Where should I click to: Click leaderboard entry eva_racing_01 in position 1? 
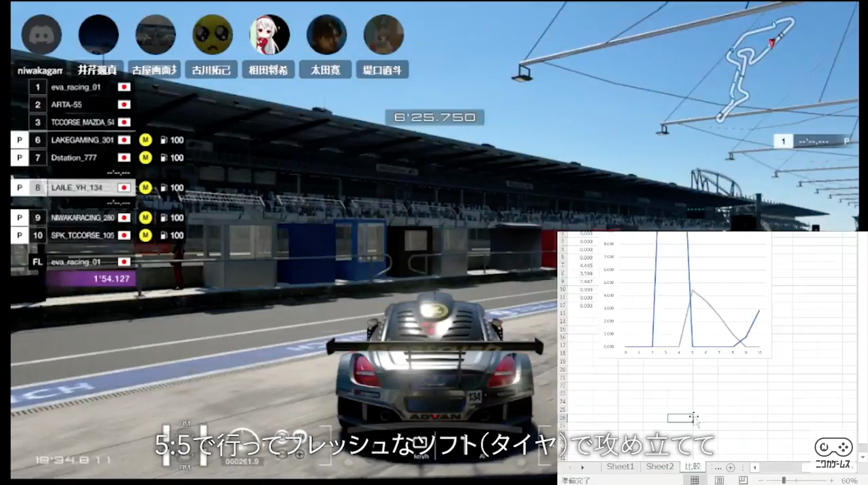[81, 87]
